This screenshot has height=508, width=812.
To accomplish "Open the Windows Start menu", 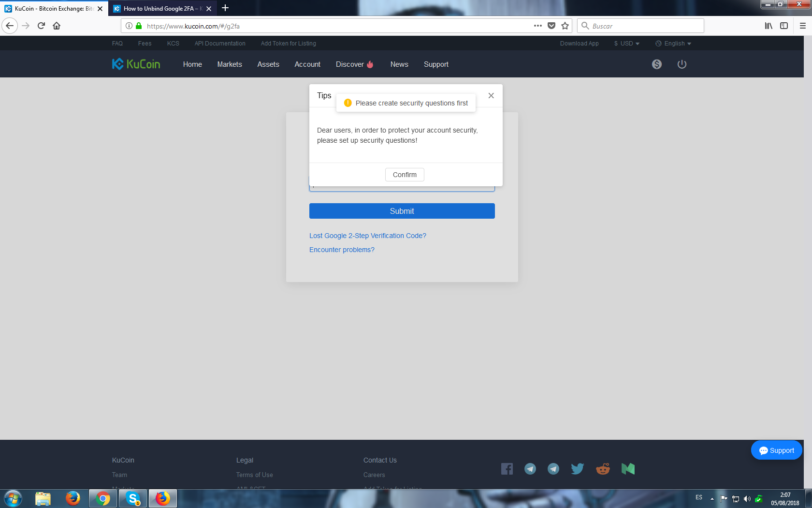I will click(x=13, y=498).
